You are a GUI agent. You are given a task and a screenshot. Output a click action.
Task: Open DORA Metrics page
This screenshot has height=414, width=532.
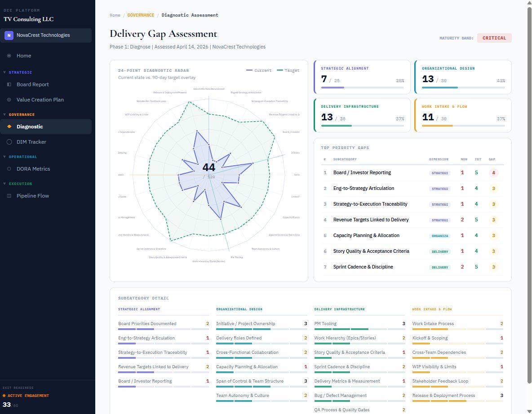[46, 169]
